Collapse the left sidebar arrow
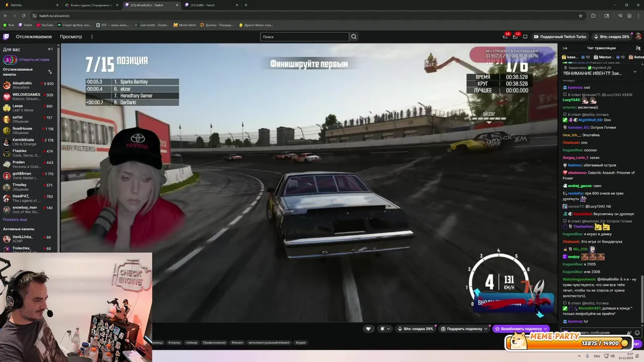This screenshot has height=362, width=644. click(x=50, y=49)
